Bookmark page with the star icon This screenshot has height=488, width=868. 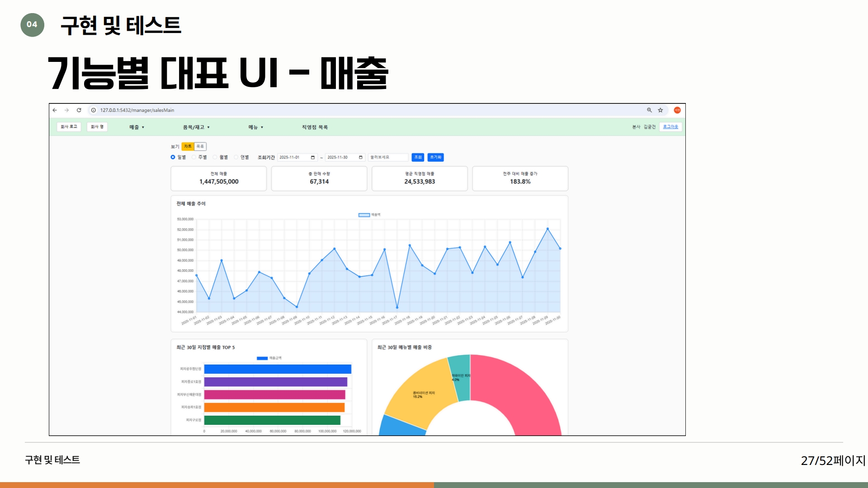660,110
